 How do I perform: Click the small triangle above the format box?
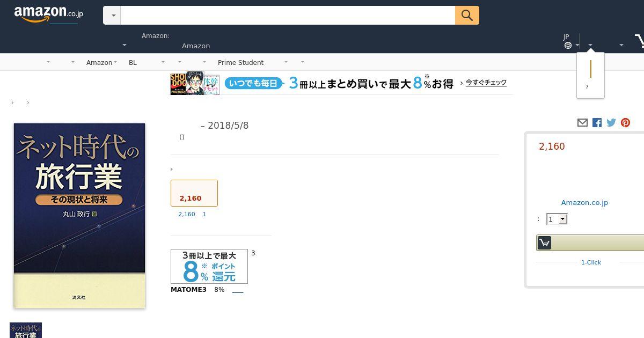172,170
